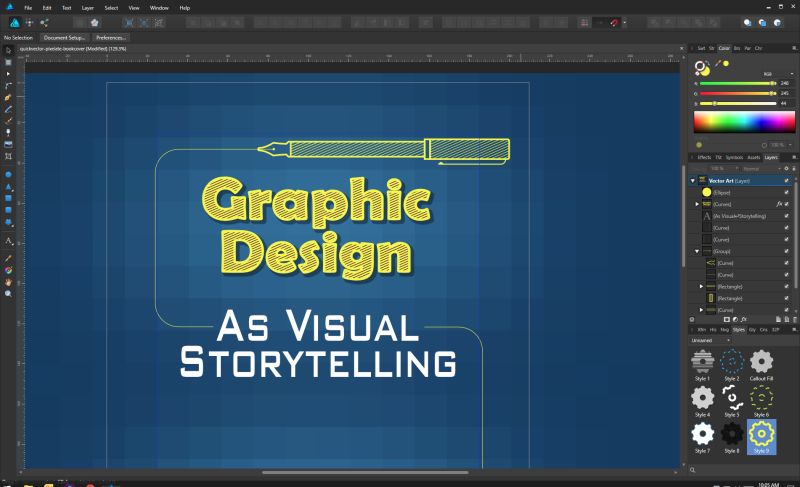800x487 pixels.
Task: Select the Pencil tool
Action: pyautogui.click(x=8, y=109)
